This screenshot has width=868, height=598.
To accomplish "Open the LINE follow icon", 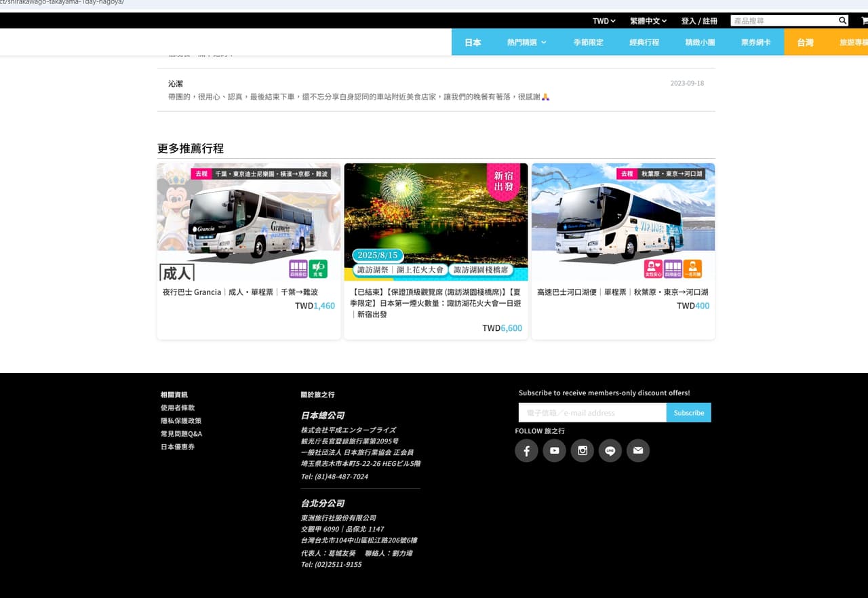I will point(610,451).
